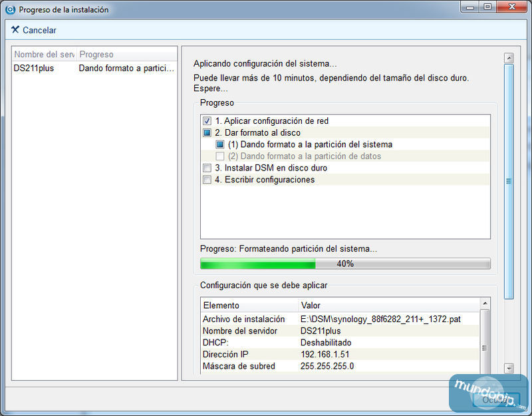Image resolution: width=532 pixels, height=416 pixels.
Task: Toggle checkbox for partición de datos step
Action: tap(220, 156)
